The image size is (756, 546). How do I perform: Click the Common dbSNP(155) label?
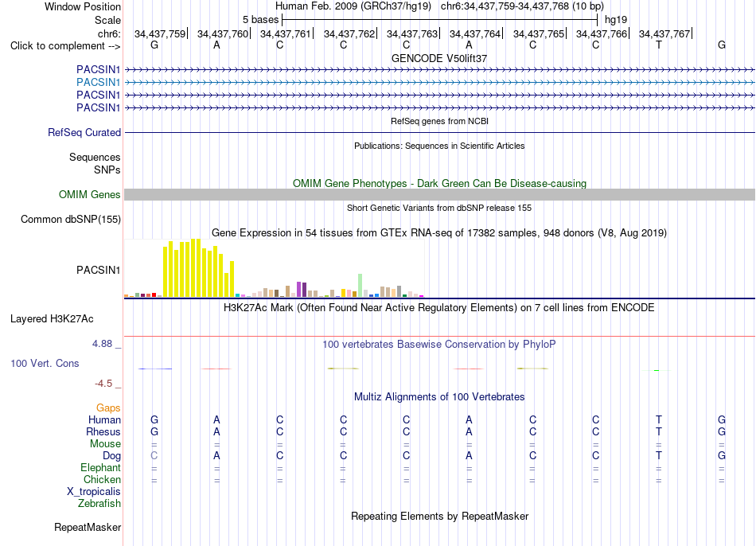point(70,219)
